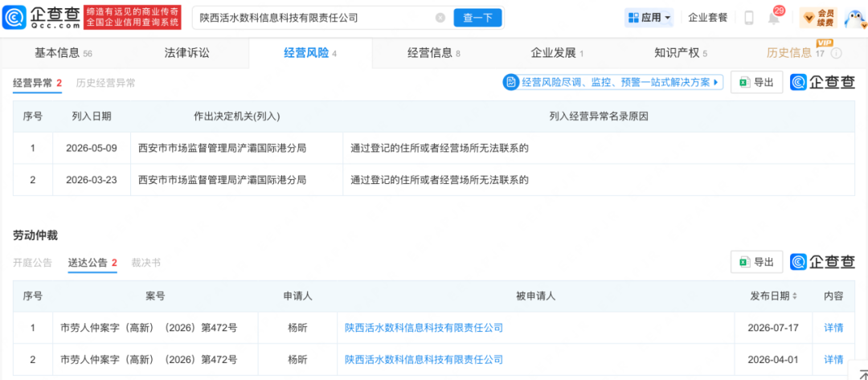Select the 历史经营异常 sub-tab
Image resolution: width=868 pixels, height=380 pixels.
pyautogui.click(x=105, y=84)
